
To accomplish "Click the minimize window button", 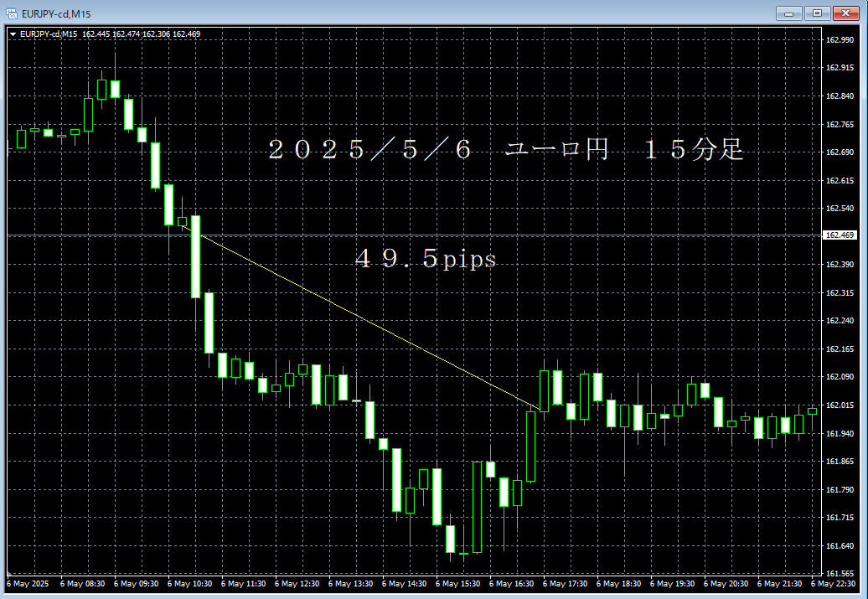I will 788,13.
